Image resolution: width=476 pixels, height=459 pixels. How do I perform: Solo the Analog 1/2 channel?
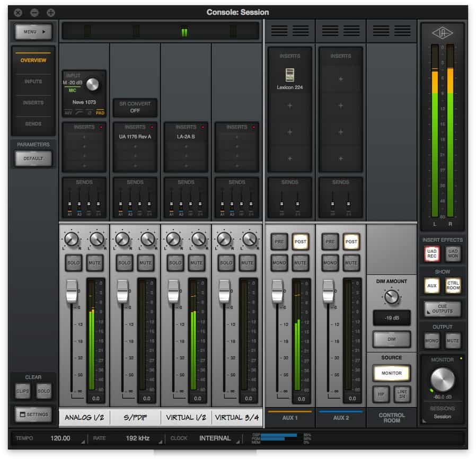[x=74, y=263]
